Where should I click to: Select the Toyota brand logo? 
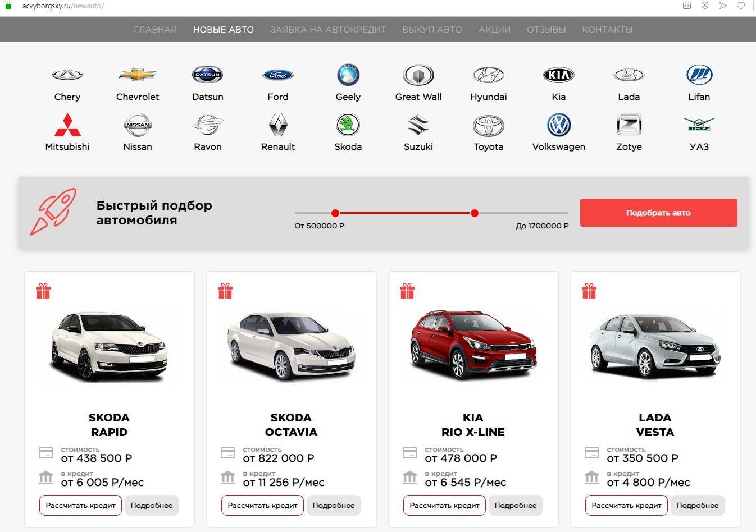tap(488, 126)
